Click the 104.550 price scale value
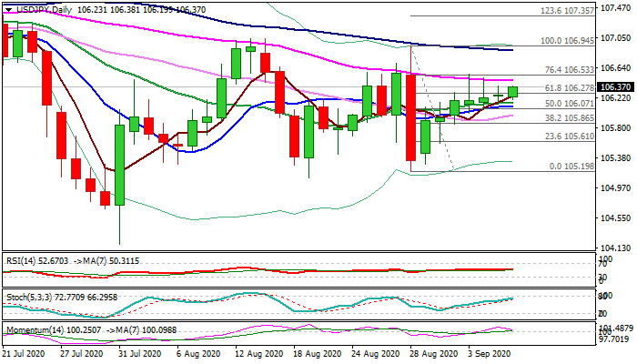 click(615, 218)
